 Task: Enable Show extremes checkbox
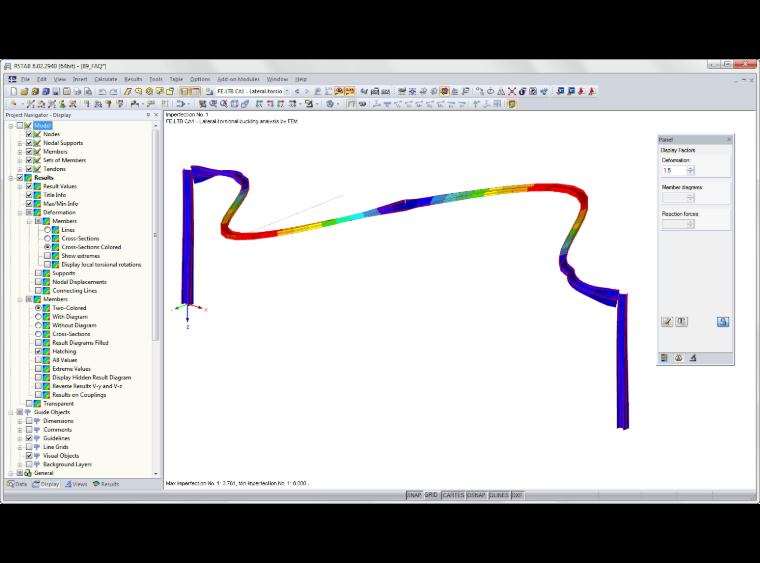coord(48,256)
